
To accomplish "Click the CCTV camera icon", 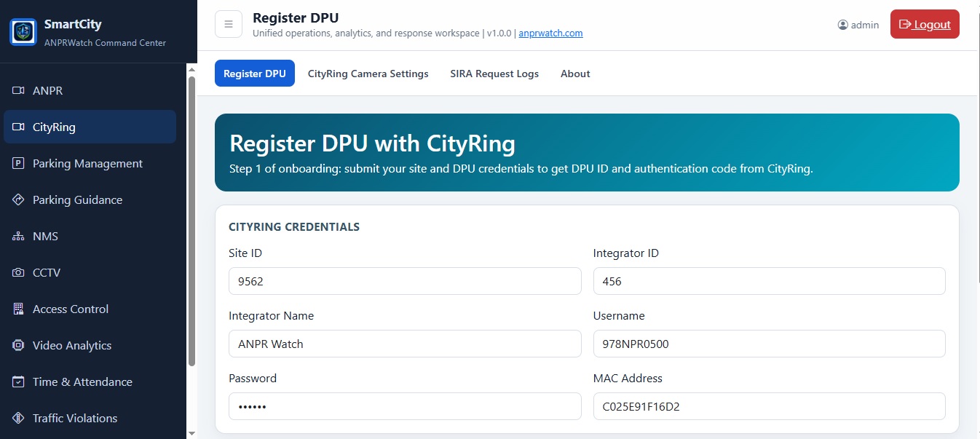I will (x=19, y=273).
